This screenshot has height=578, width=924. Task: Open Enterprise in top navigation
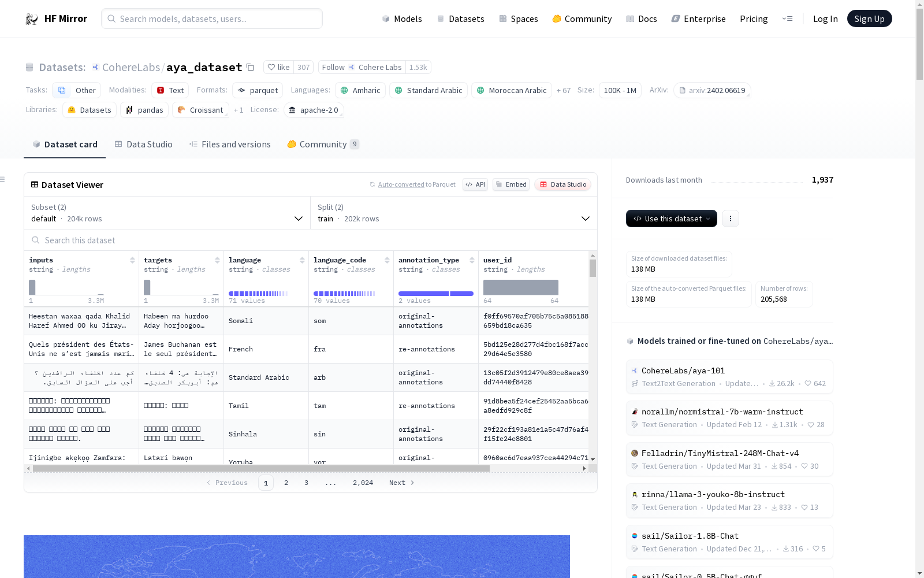coord(698,18)
